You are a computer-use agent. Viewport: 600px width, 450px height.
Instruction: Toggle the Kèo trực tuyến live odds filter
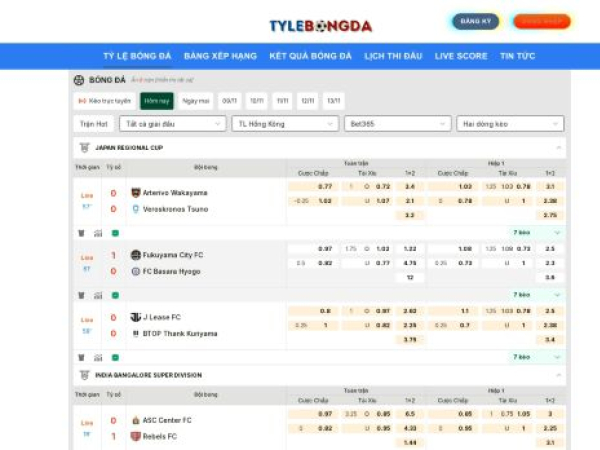coord(105,101)
